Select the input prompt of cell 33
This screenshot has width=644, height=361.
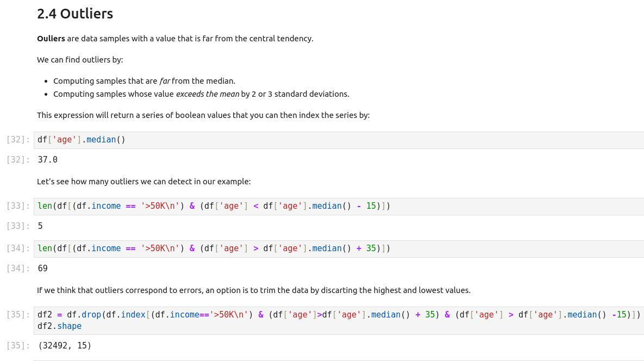[x=18, y=206]
